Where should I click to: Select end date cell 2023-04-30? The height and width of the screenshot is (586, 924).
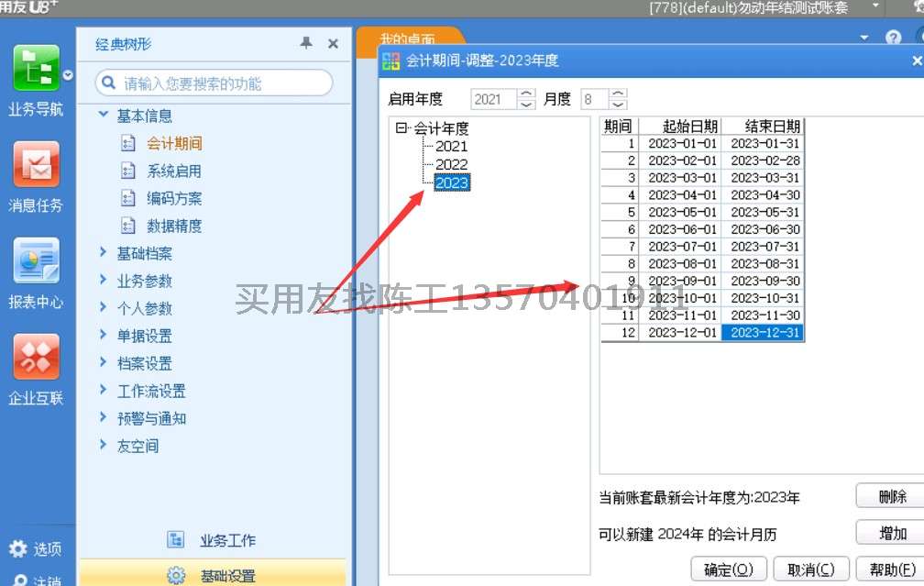coord(763,195)
